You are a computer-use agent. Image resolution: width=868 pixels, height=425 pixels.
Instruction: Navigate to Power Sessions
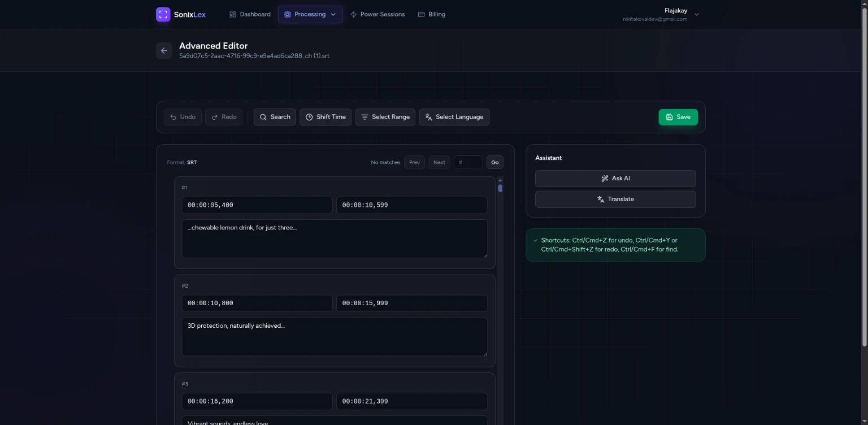tap(377, 15)
